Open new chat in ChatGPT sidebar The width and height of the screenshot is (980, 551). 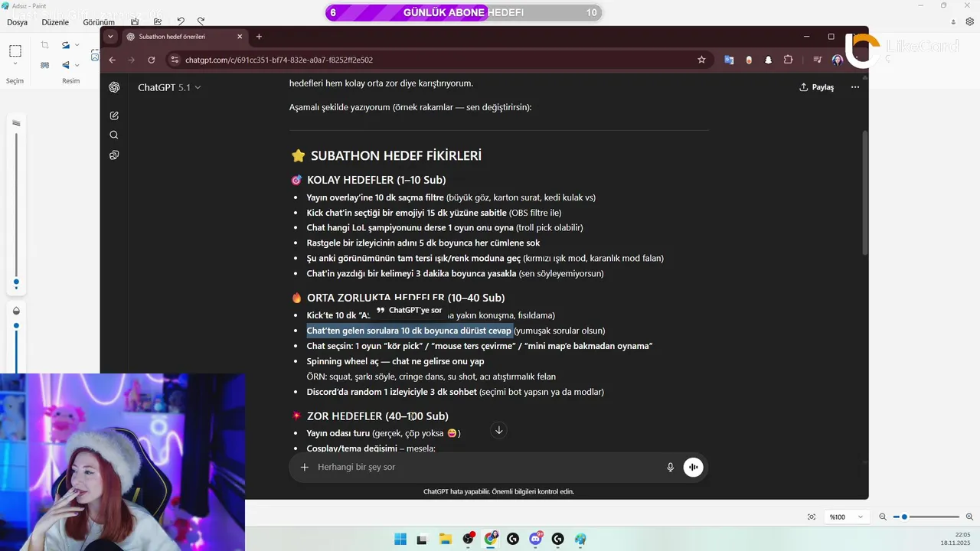114,116
